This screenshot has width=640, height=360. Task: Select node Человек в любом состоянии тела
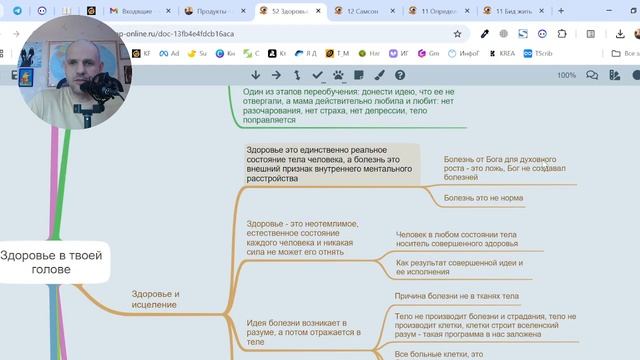click(x=457, y=239)
